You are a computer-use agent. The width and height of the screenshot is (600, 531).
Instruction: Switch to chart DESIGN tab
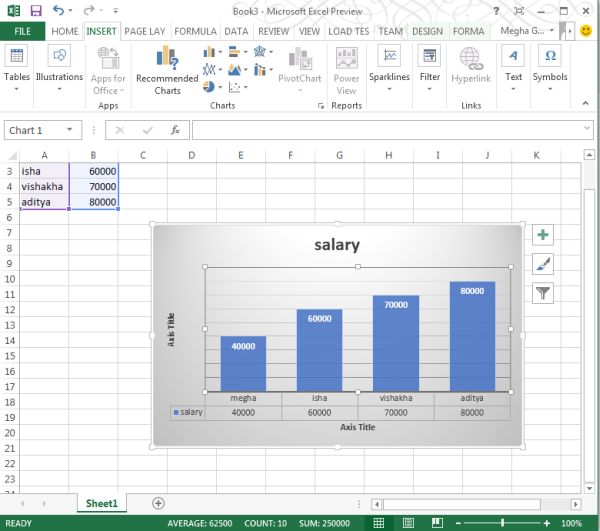tap(427, 31)
